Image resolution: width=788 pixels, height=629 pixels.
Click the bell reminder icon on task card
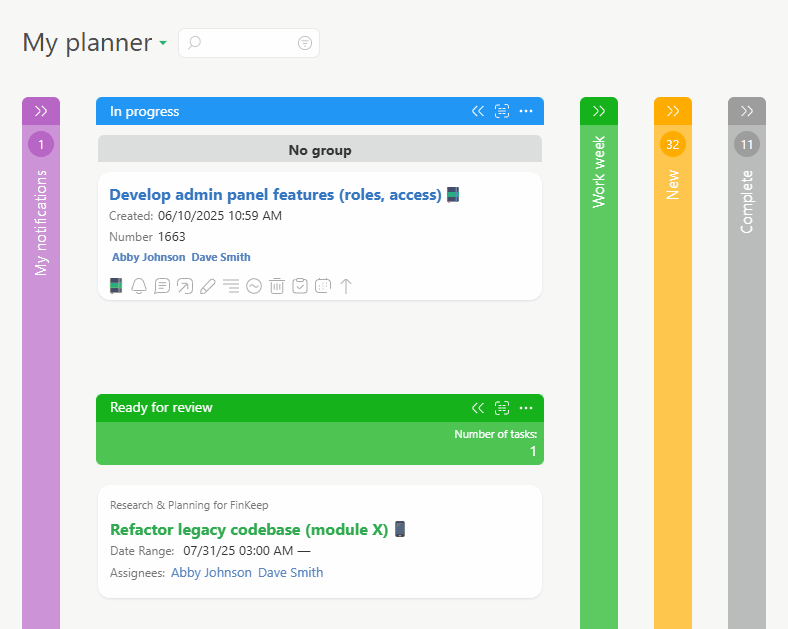click(x=139, y=286)
